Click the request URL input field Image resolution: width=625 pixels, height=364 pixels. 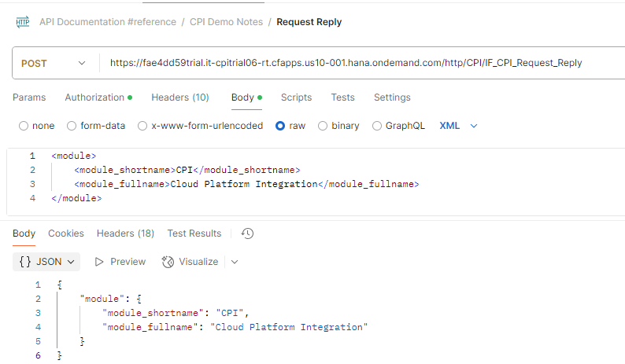click(x=346, y=63)
